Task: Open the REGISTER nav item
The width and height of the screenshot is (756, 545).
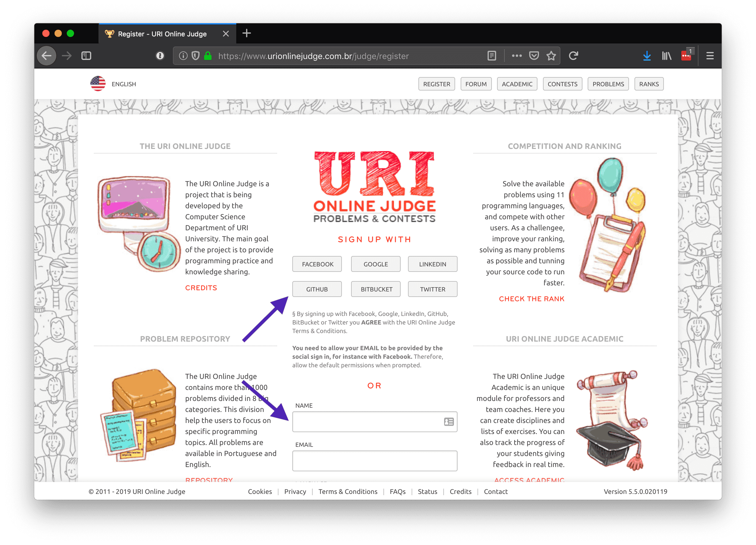Action: coord(436,84)
